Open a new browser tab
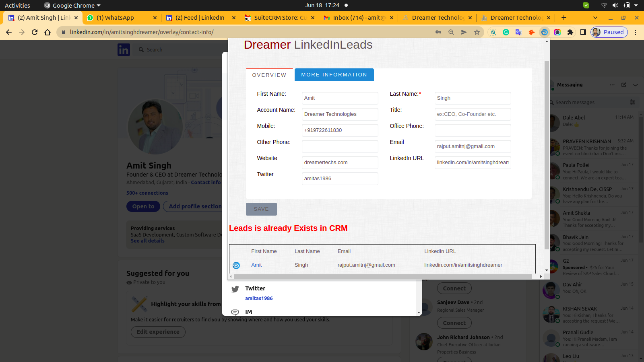Viewport: 644px width, 362px height. (x=564, y=18)
